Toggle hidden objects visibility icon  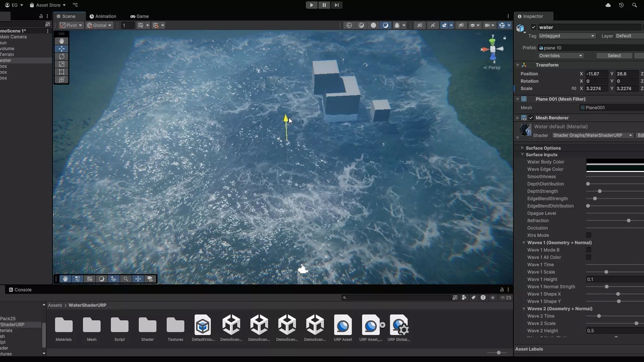point(461,25)
